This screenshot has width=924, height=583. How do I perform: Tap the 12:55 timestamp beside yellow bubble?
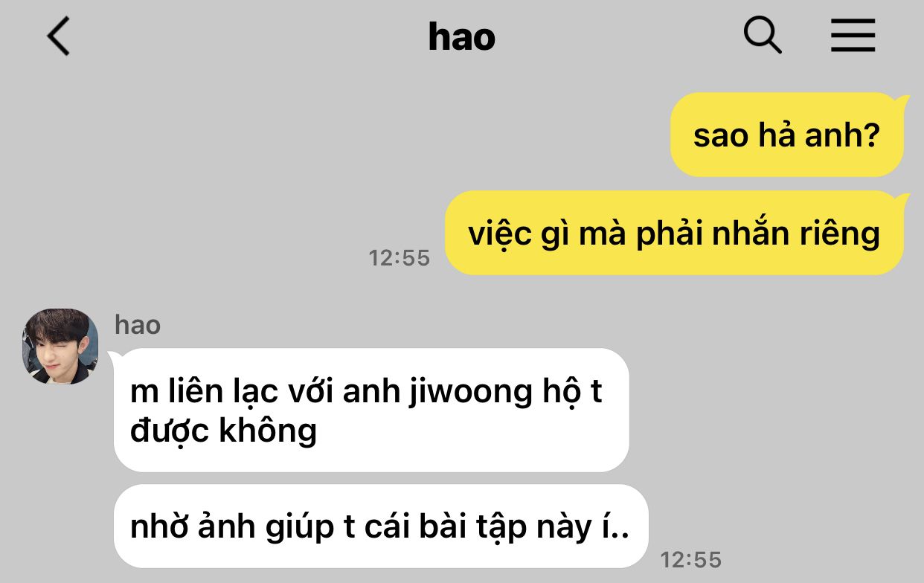[400, 258]
